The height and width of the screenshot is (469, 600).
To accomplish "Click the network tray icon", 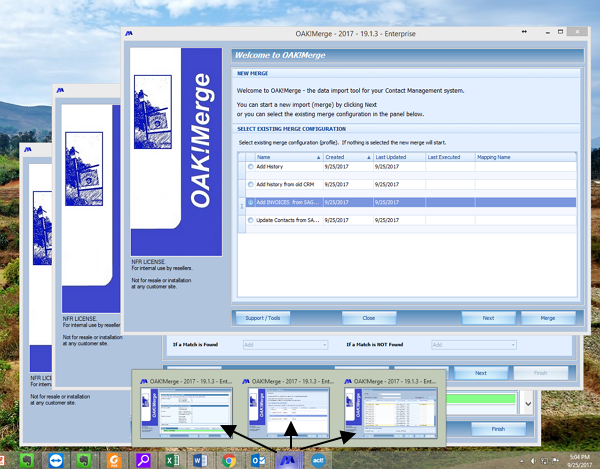I will tap(545, 461).
